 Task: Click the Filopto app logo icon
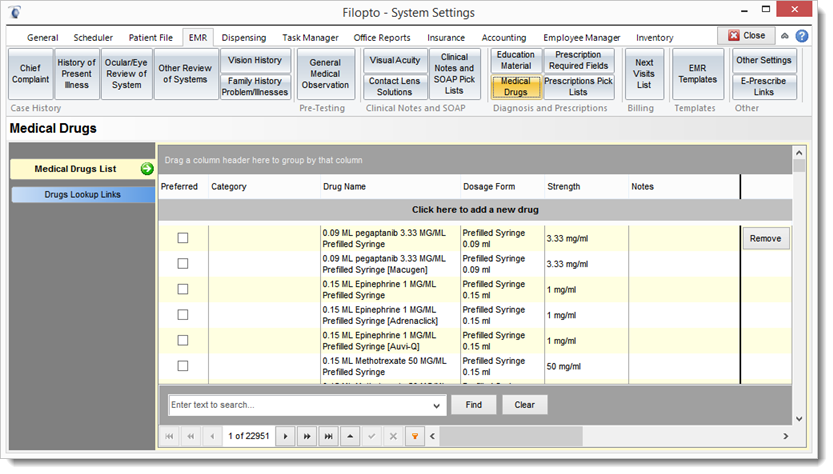coord(15,12)
